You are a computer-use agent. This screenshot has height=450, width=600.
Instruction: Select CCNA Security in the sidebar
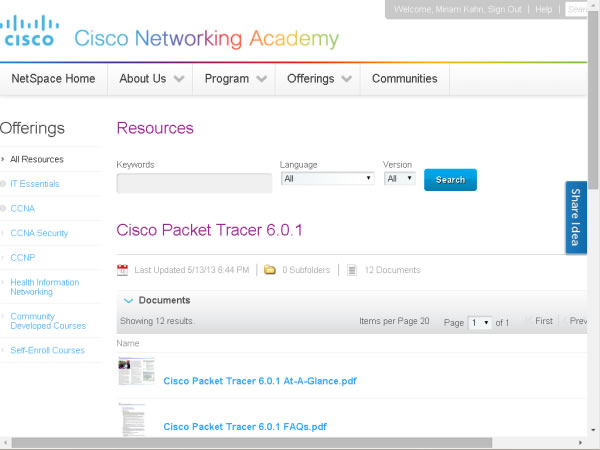pyautogui.click(x=39, y=233)
